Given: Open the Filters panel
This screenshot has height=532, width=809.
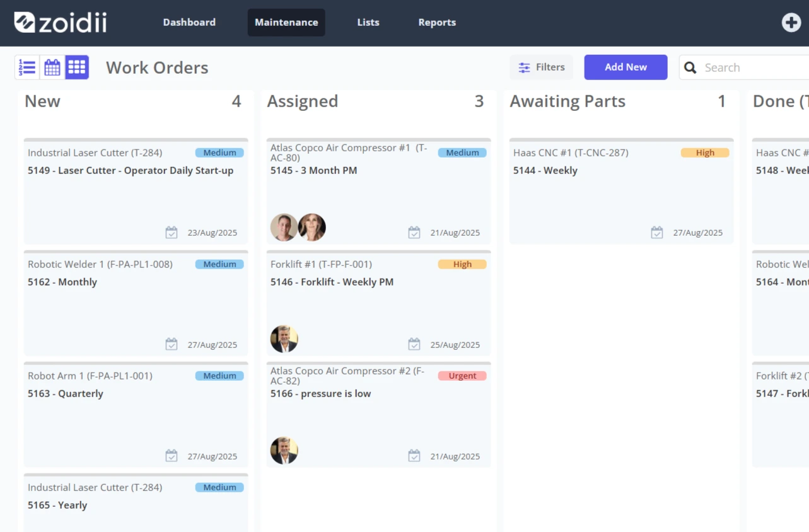Looking at the screenshot, I should 542,67.
